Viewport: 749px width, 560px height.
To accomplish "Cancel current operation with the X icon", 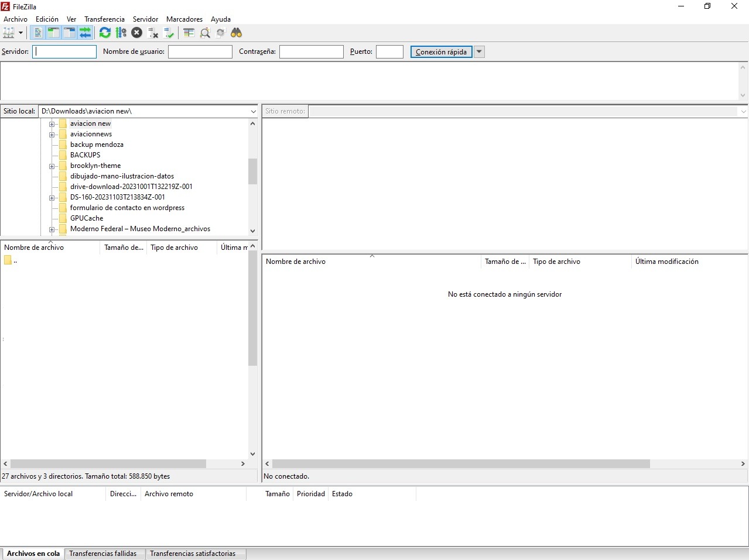I will 136,33.
